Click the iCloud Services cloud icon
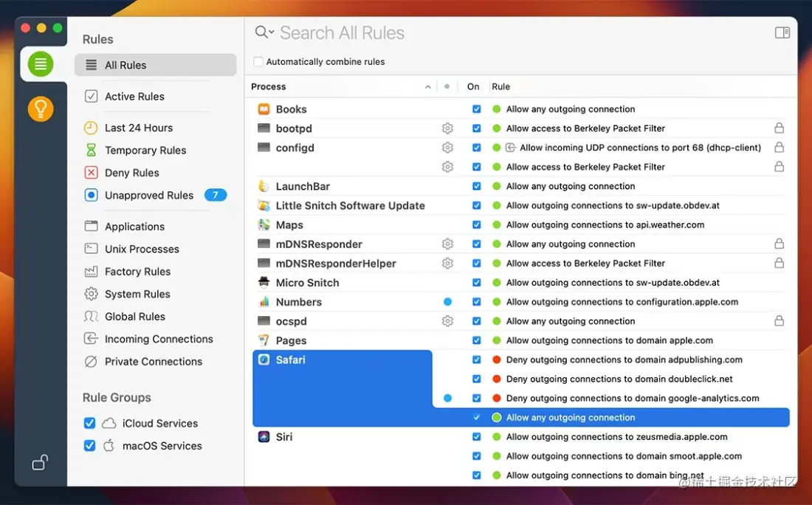 109,423
